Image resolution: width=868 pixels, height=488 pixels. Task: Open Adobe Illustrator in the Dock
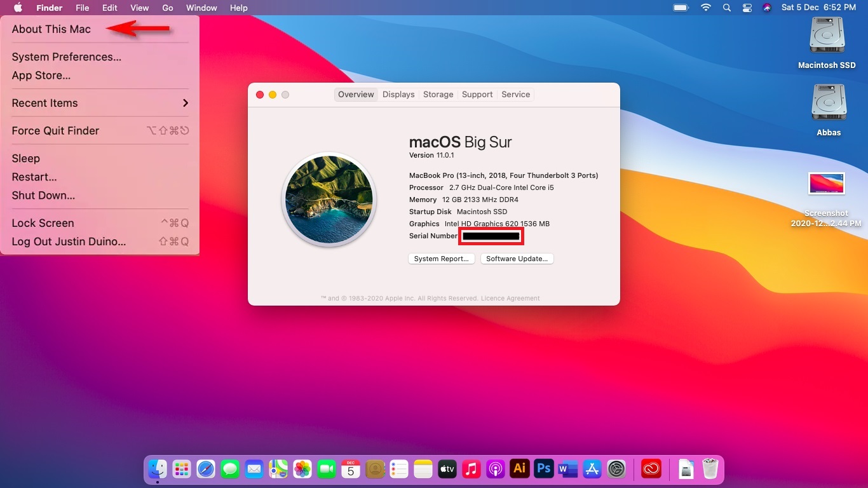pos(520,469)
